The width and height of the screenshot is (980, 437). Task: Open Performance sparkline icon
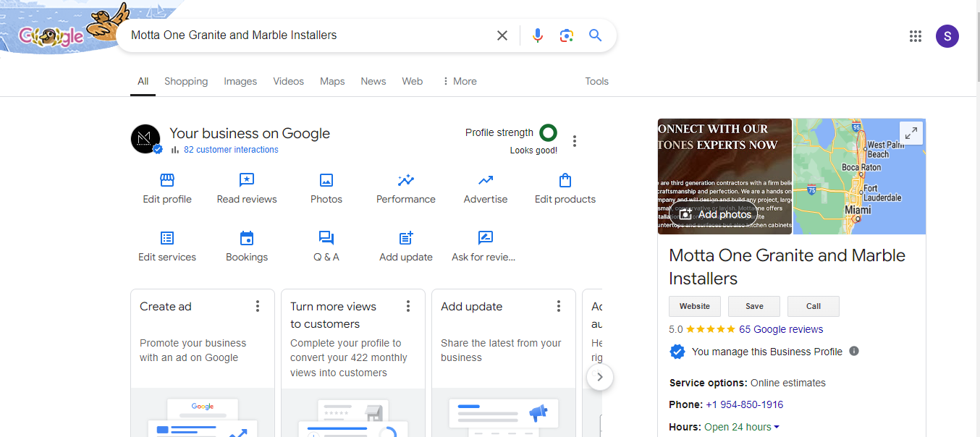(406, 180)
